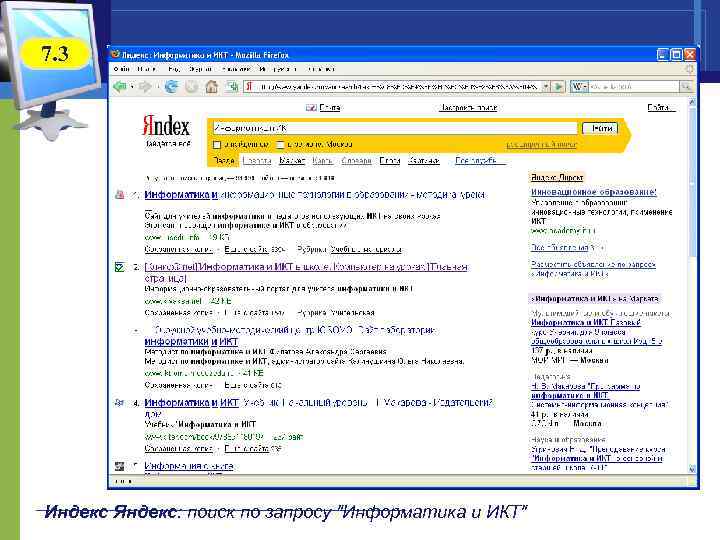
Task: Open the second result 'Информатика и ИКТ в школе'
Action: point(305,267)
